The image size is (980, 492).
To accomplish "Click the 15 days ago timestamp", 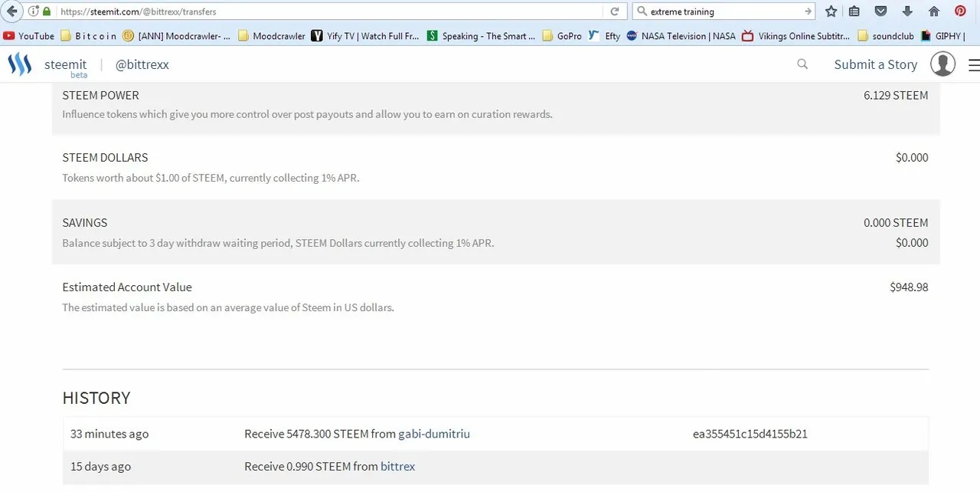I will tap(100, 466).
